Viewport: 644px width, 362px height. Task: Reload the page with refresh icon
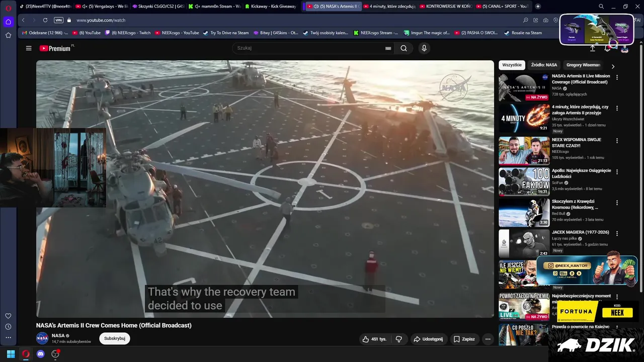coord(45,20)
